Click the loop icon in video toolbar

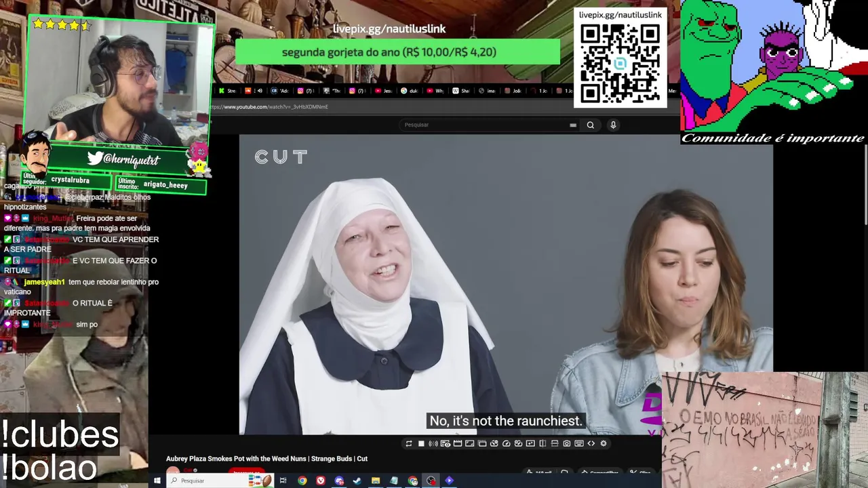[409, 443]
